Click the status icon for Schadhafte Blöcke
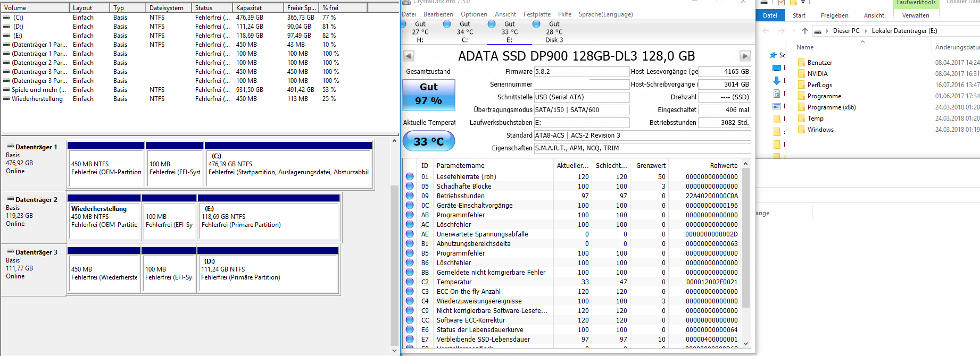The width and height of the screenshot is (980, 356). tap(410, 186)
